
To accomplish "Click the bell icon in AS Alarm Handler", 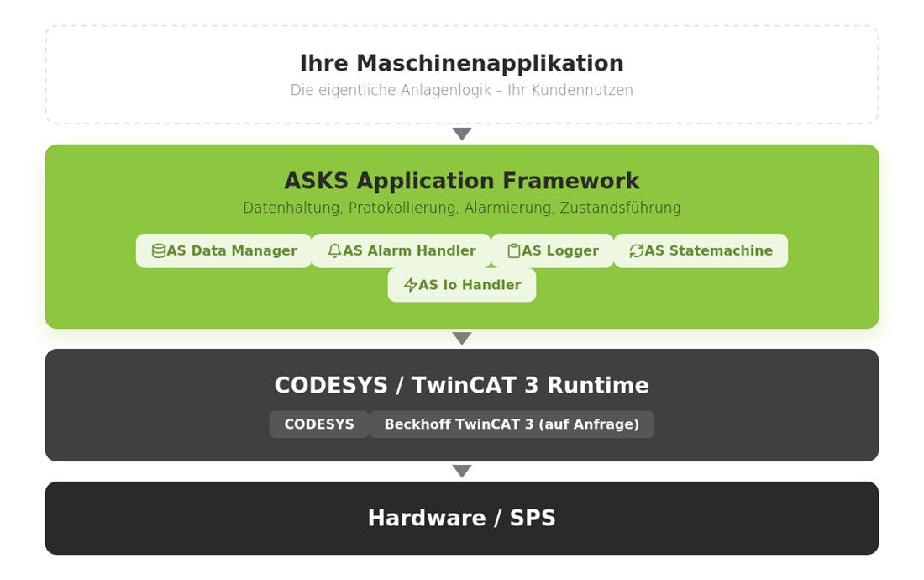I will [x=334, y=251].
